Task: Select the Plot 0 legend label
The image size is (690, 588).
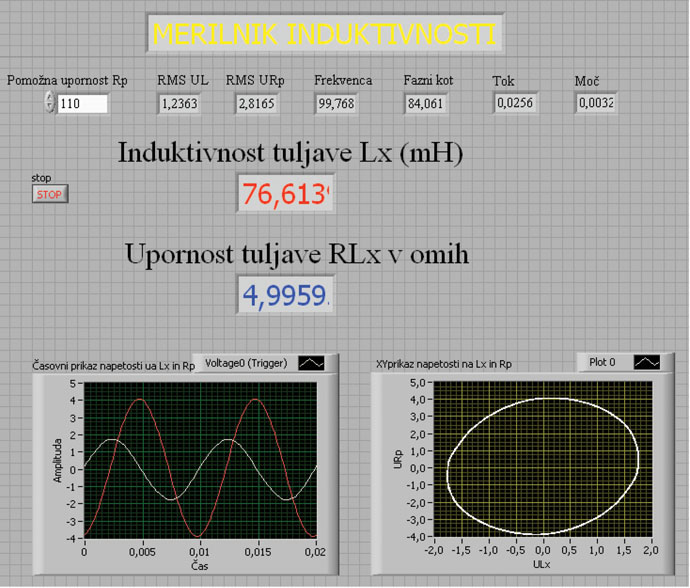Action: 603,362
